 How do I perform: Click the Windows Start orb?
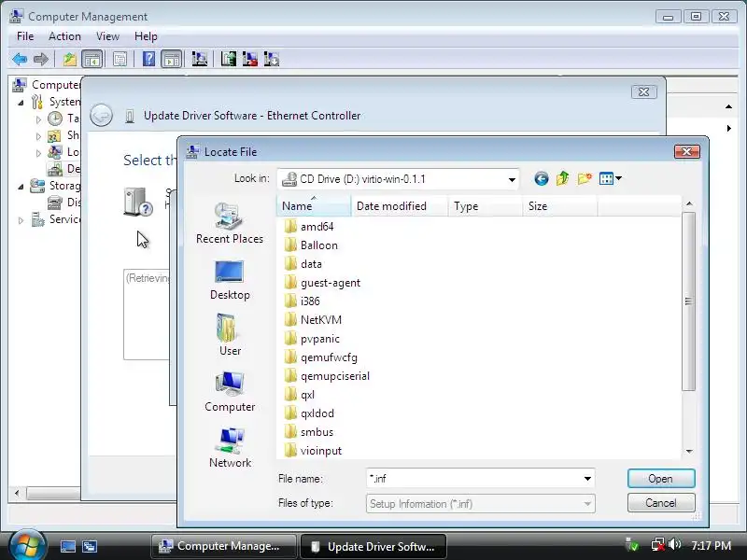tap(27, 545)
